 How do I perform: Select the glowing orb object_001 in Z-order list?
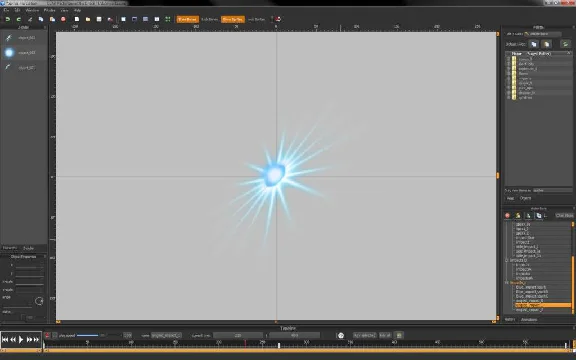(24, 53)
